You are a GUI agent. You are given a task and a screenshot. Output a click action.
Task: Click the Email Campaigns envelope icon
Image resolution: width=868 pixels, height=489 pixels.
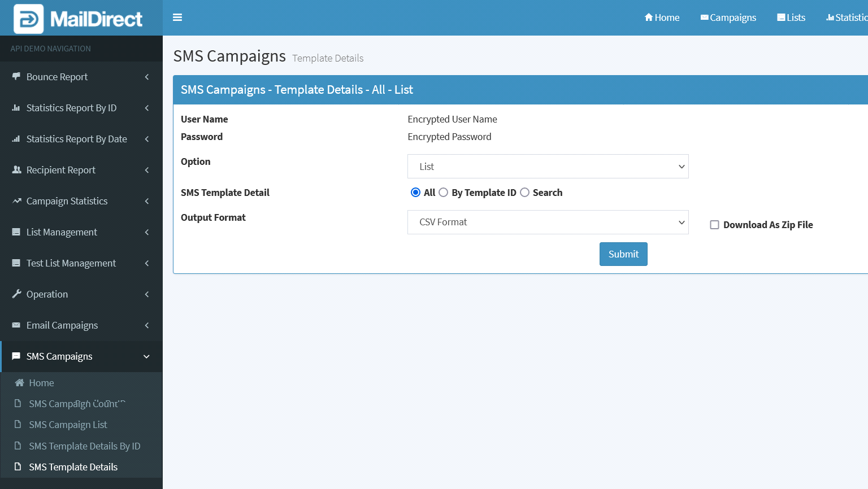[x=16, y=325]
